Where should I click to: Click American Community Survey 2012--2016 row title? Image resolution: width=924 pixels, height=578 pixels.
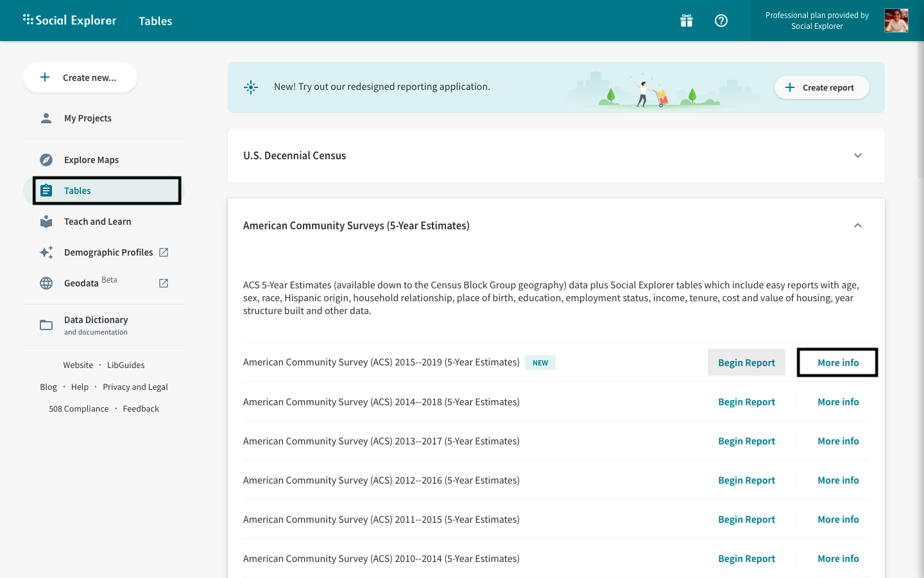point(381,480)
